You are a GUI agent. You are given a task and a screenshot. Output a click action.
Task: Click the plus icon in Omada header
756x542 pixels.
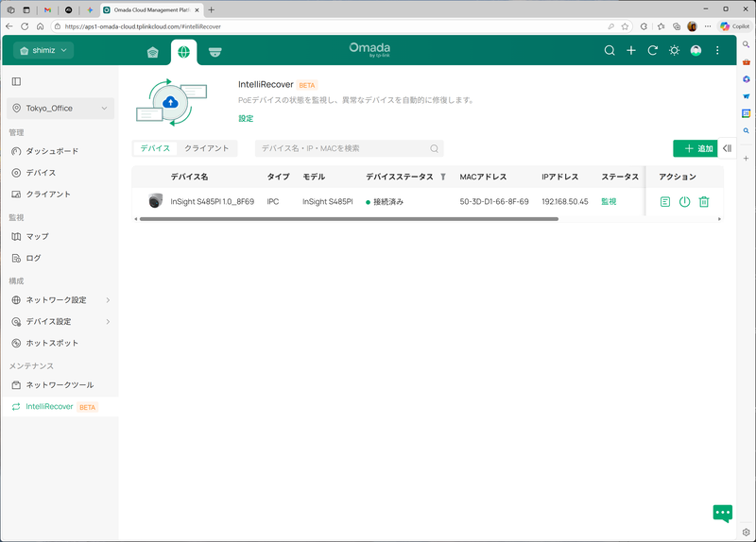pos(631,50)
